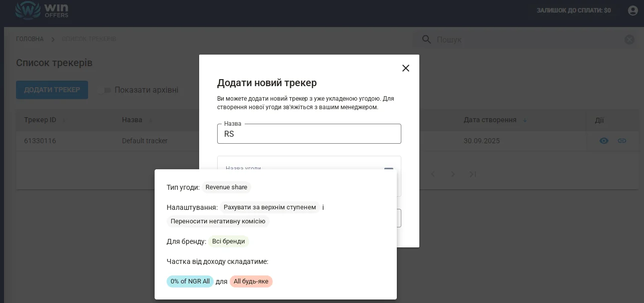The image size is (644, 303).
Task: Copy Default tracker link with the chain icon
Action: pyautogui.click(x=622, y=141)
